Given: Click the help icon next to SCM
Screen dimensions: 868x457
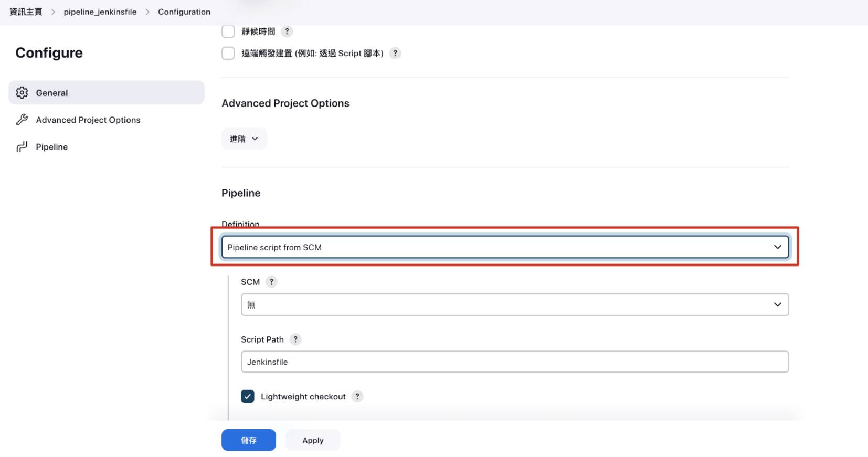Looking at the screenshot, I should [271, 282].
